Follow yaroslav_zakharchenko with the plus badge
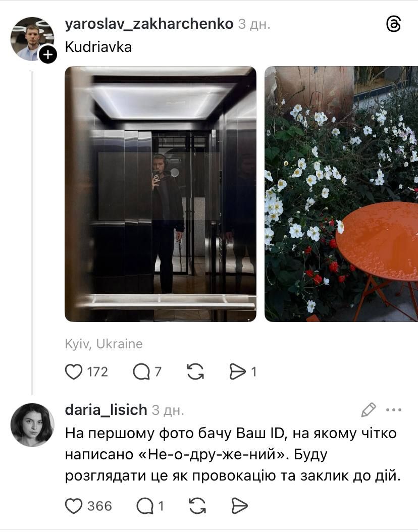 coord(48,55)
